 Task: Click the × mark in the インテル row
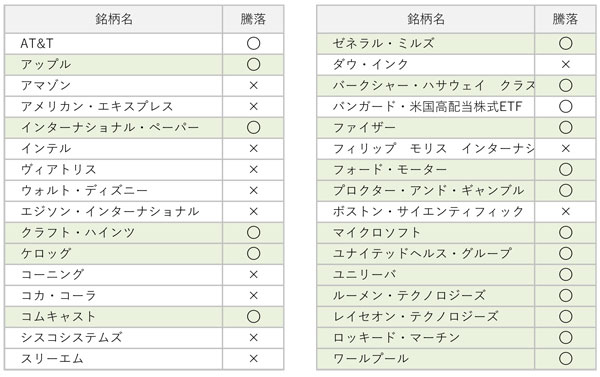(x=253, y=149)
